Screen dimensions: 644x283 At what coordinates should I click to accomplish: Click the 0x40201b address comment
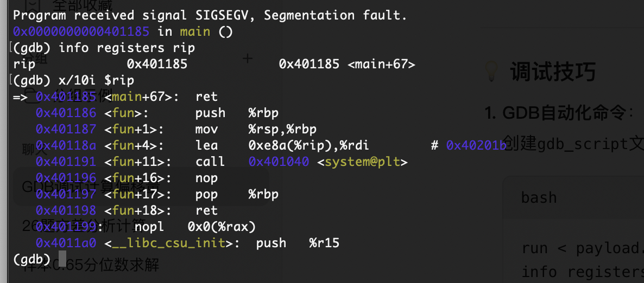[x=476, y=145]
